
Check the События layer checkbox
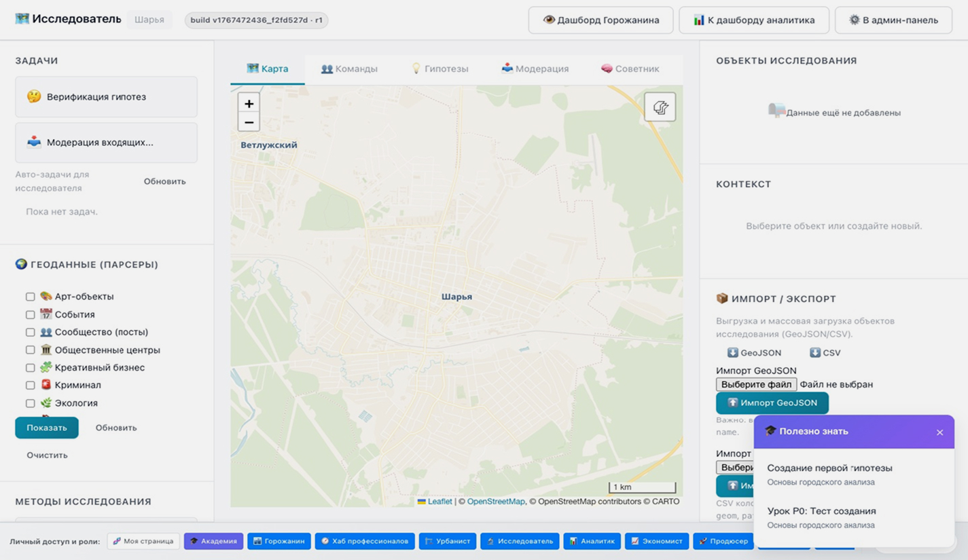(31, 315)
